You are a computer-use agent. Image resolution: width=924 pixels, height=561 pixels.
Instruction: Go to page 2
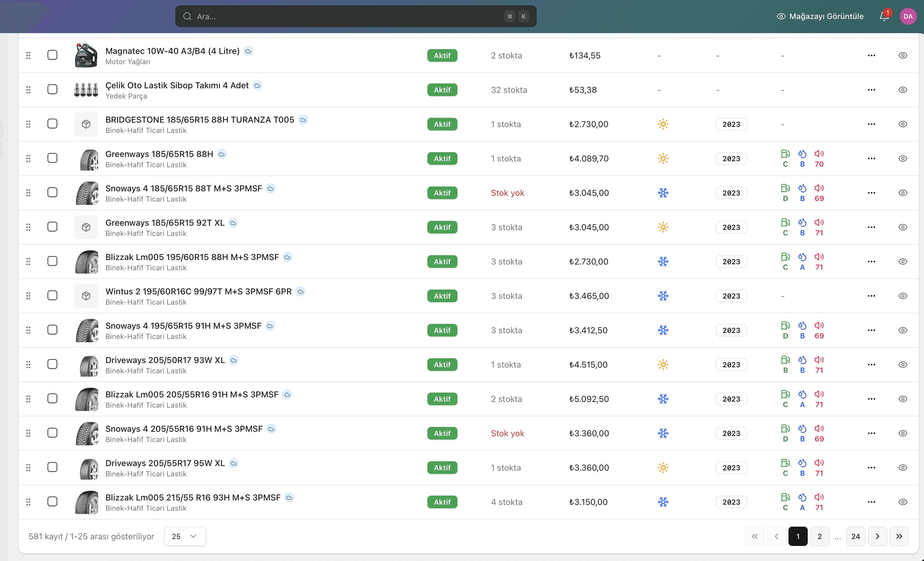click(819, 536)
